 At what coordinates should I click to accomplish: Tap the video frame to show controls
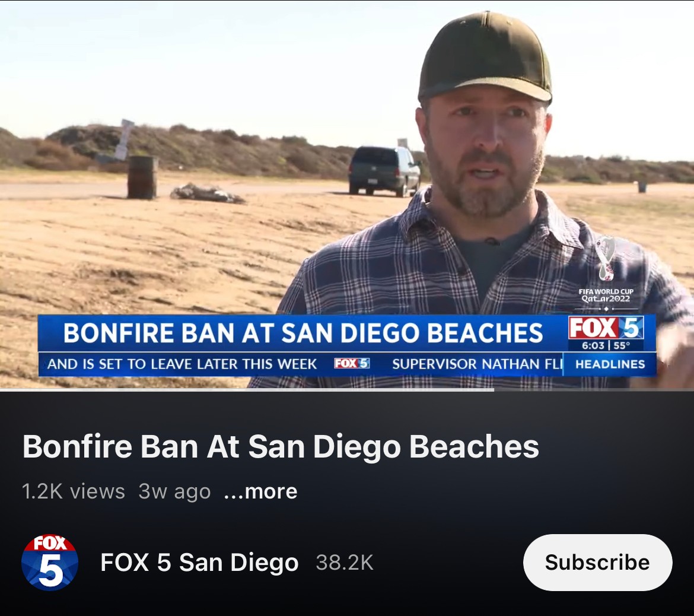pos(347,194)
